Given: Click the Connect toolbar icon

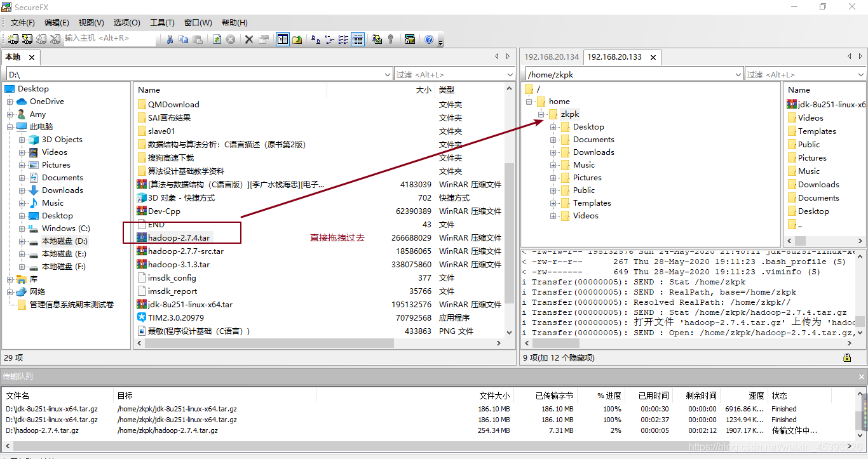Looking at the screenshot, I should pyautogui.click(x=13, y=39).
